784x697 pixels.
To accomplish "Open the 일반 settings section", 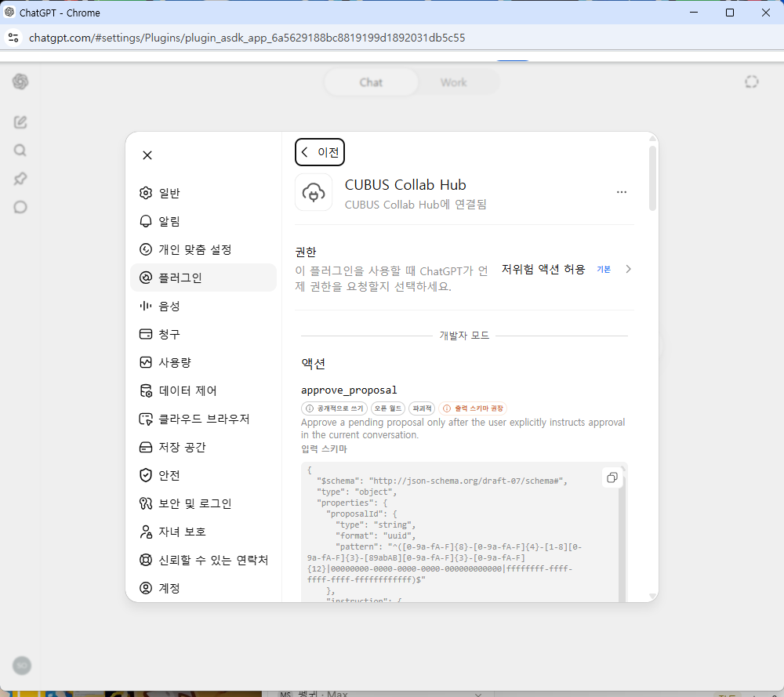I will click(x=203, y=193).
